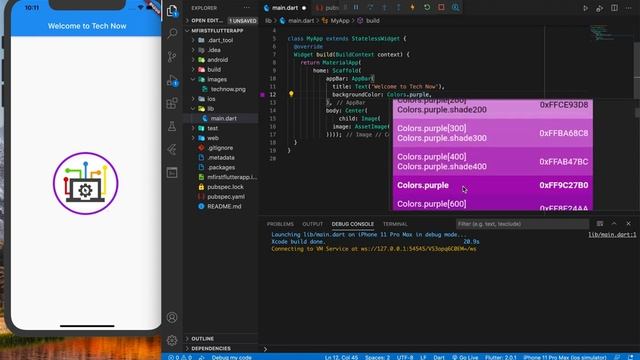Click the Tech Now logo in the simulator
The width and height of the screenshot is (640, 360).
(x=86, y=183)
